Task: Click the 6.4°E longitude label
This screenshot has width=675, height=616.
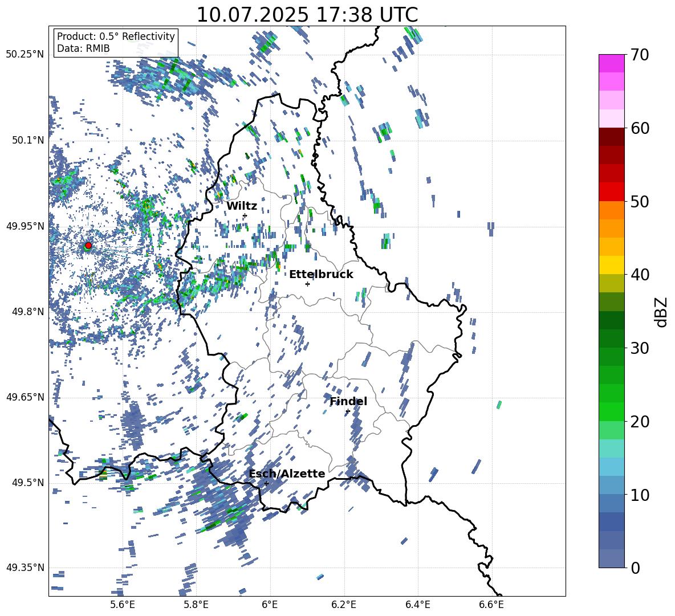Action: click(x=418, y=605)
